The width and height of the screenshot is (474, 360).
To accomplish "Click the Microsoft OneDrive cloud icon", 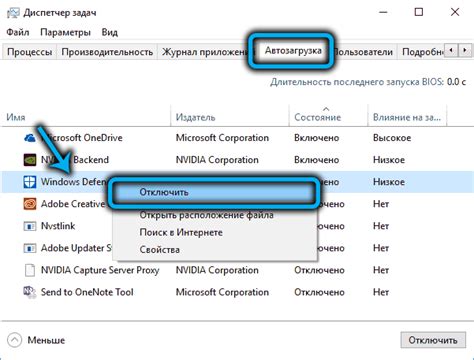I will [30, 138].
